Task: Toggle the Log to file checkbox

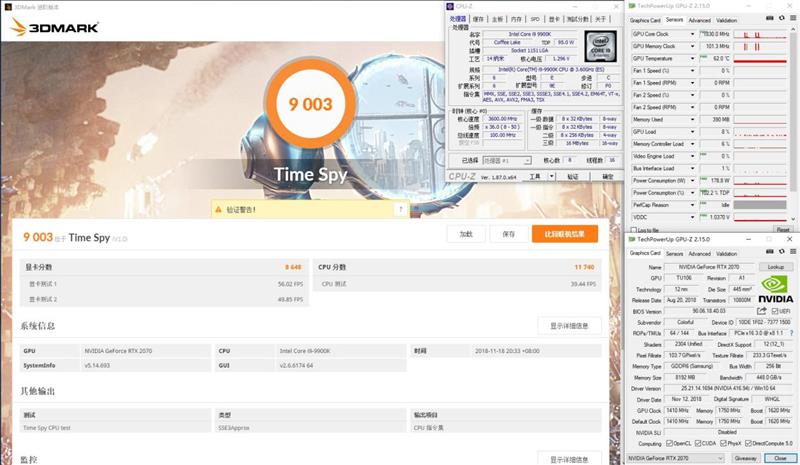Action: coord(634,230)
